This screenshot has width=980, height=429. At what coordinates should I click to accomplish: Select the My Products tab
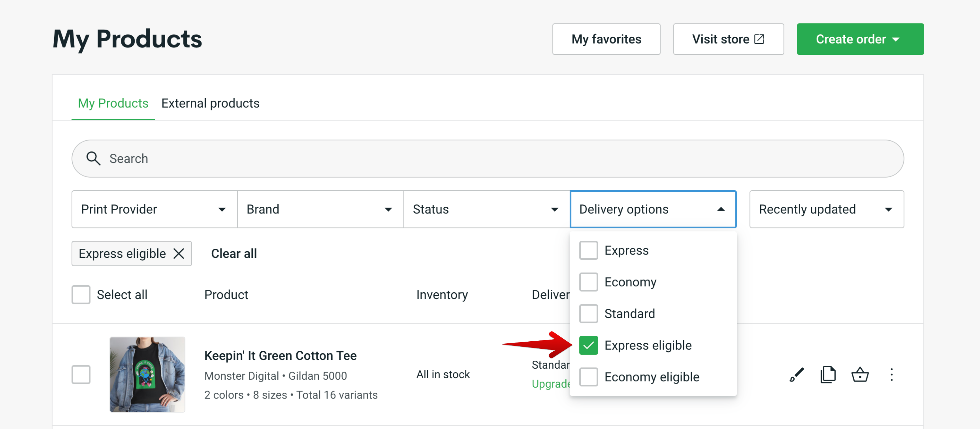click(x=113, y=103)
